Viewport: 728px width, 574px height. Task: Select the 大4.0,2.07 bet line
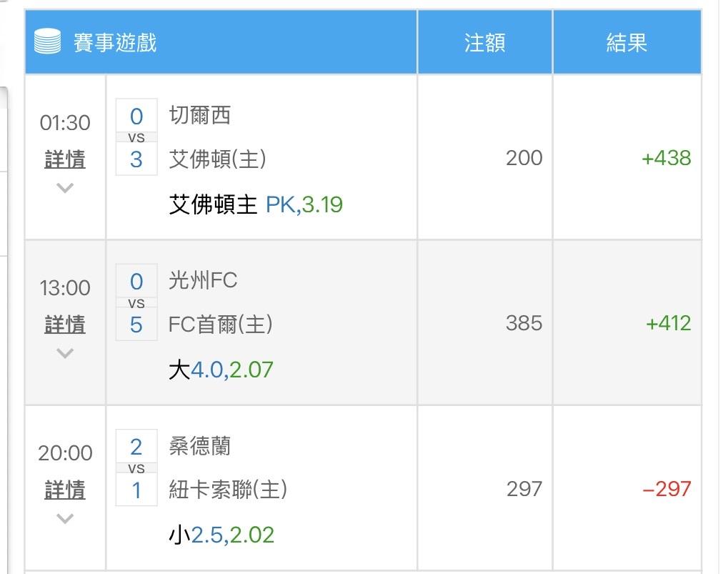(221, 370)
